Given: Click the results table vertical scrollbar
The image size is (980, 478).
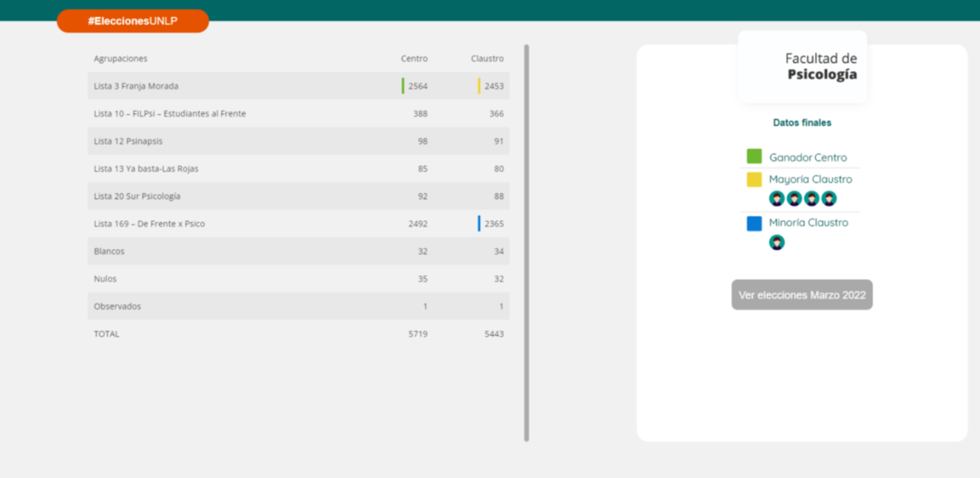Looking at the screenshot, I should (527, 243).
